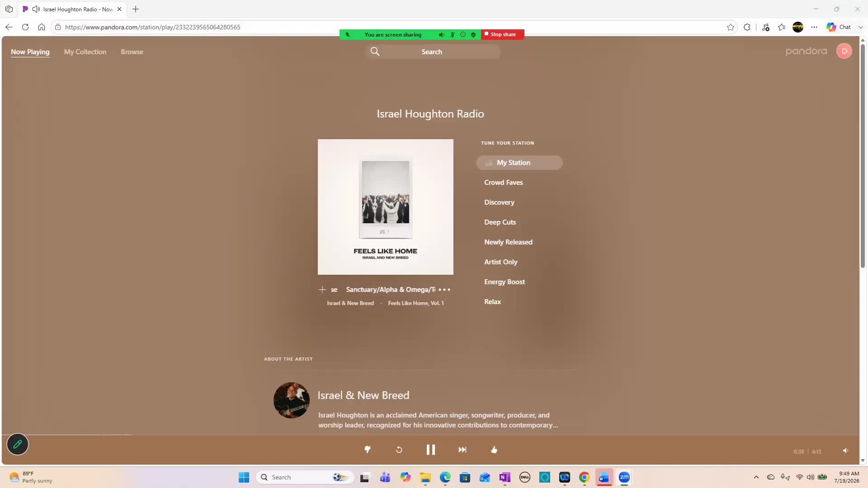Open Microsoft Teams from the taskbar
The width and height of the screenshot is (868, 488).
385,477
